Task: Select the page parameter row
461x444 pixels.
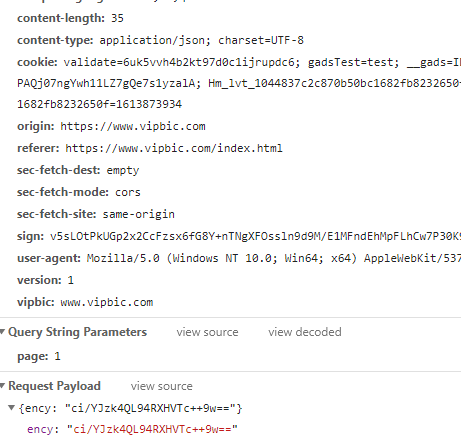Action: (x=39, y=356)
